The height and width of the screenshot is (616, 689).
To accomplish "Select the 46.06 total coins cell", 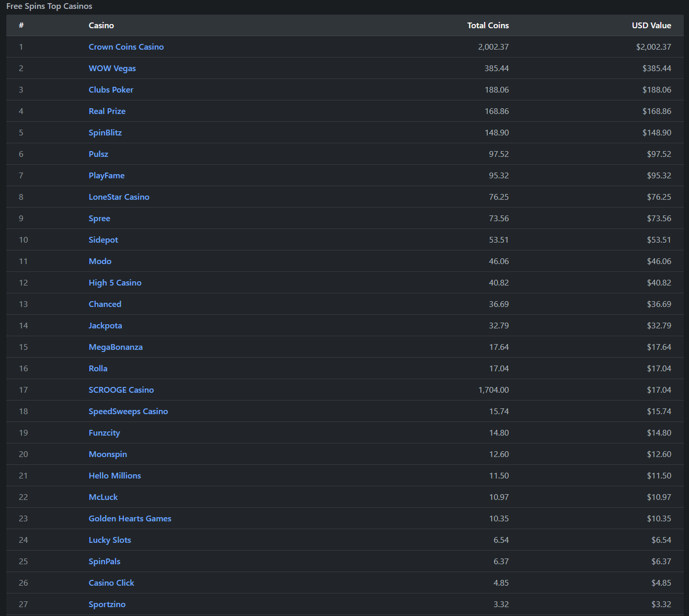I will point(499,261).
